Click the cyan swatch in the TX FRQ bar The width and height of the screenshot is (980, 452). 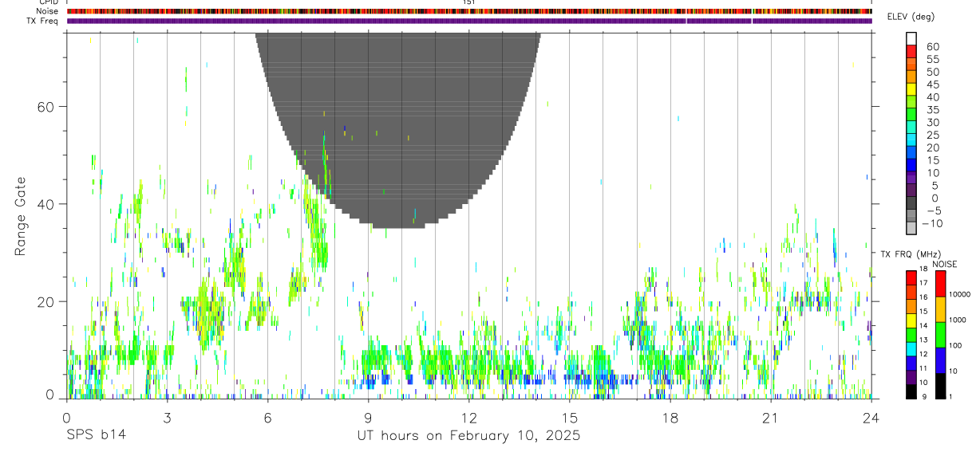(x=911, y=348)
